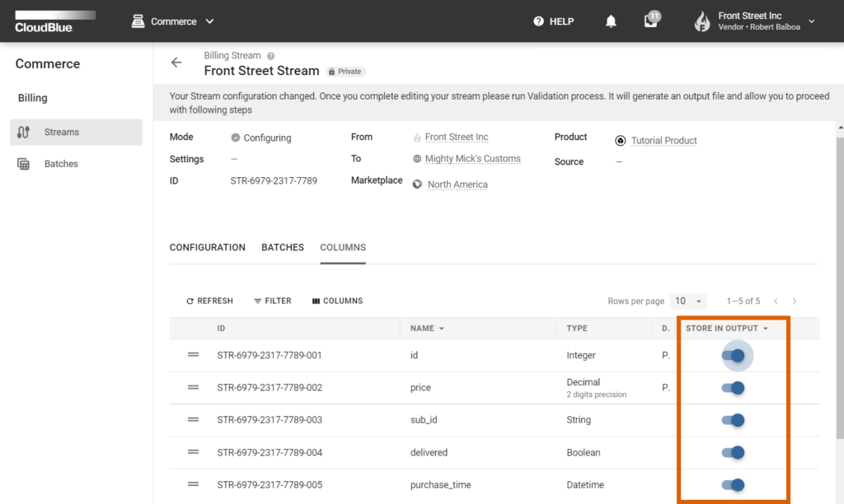The image size is (844, 504).
Task: Click the purchase_time name cell
Action: click(x=441, y=484)
